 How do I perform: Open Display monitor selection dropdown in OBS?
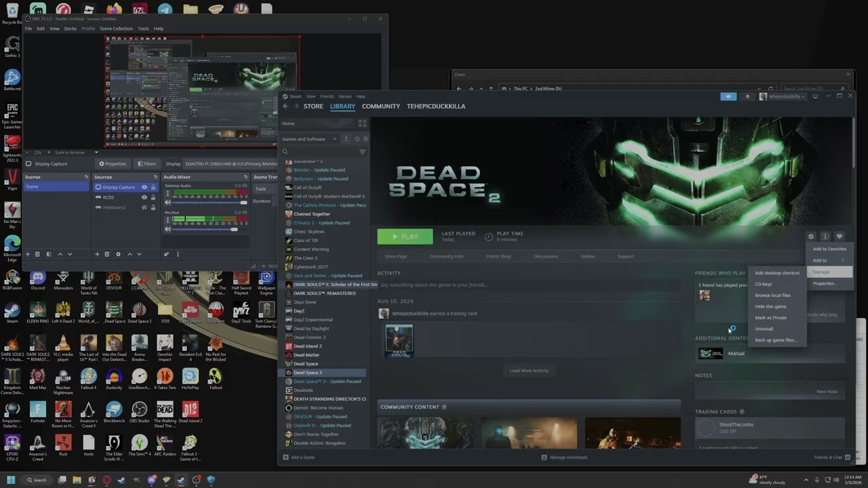click(231, 163)
